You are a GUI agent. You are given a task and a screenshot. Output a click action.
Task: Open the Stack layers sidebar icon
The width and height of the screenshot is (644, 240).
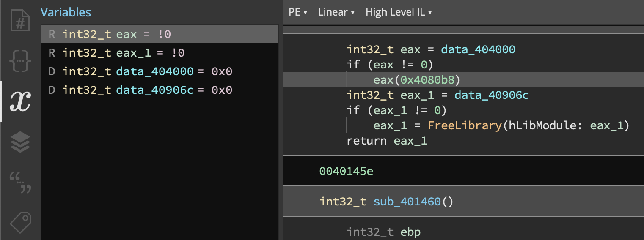pos(20,142)
